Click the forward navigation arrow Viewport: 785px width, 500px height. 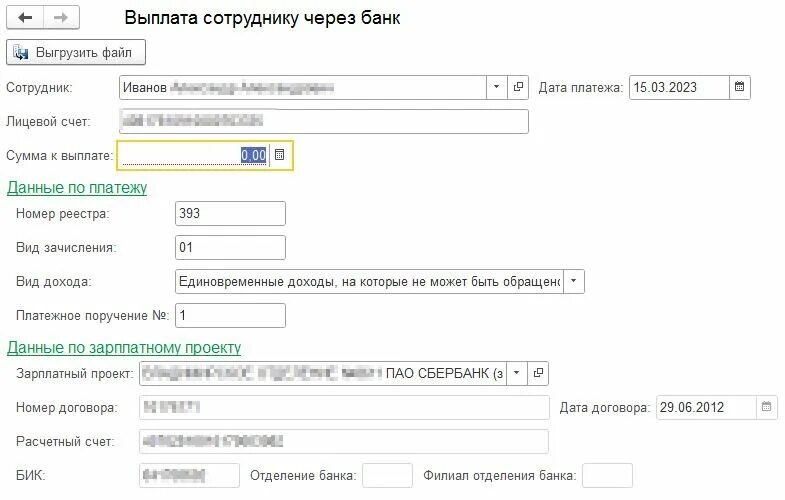click(x=61, y=18)
